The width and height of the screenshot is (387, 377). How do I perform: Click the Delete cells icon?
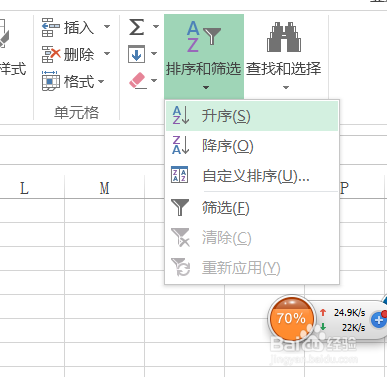click(51, 54)
